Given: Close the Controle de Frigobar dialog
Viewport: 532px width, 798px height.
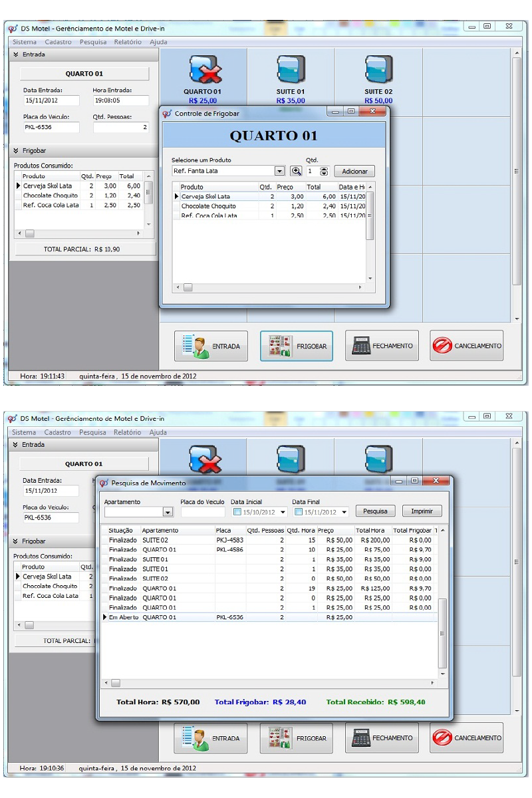Looking at the screenshot, I should [373, 112].
